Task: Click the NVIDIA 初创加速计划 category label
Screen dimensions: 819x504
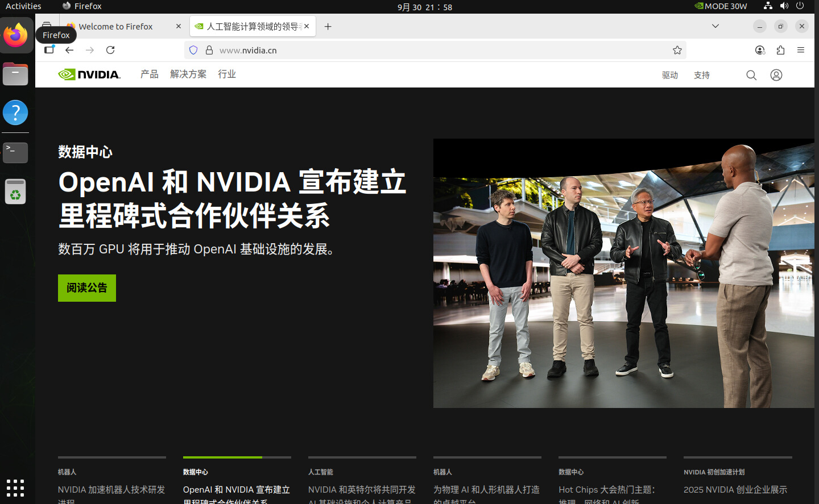Action: [x=714, y=472]
